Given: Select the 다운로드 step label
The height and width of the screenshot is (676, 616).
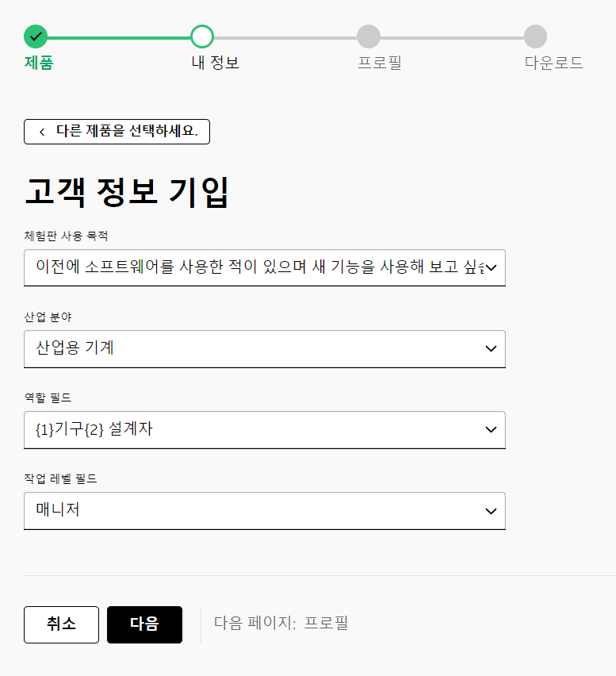Looking at the screenshot, I should (554, 63).
